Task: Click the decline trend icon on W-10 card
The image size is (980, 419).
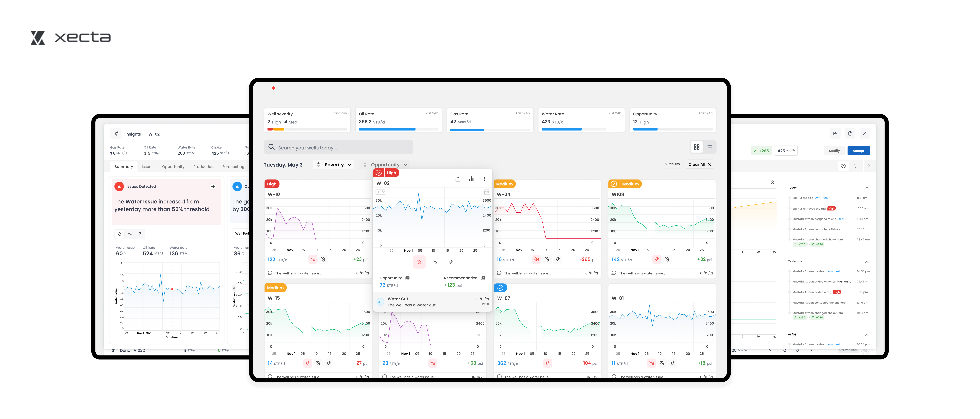Action: [313, 259]
